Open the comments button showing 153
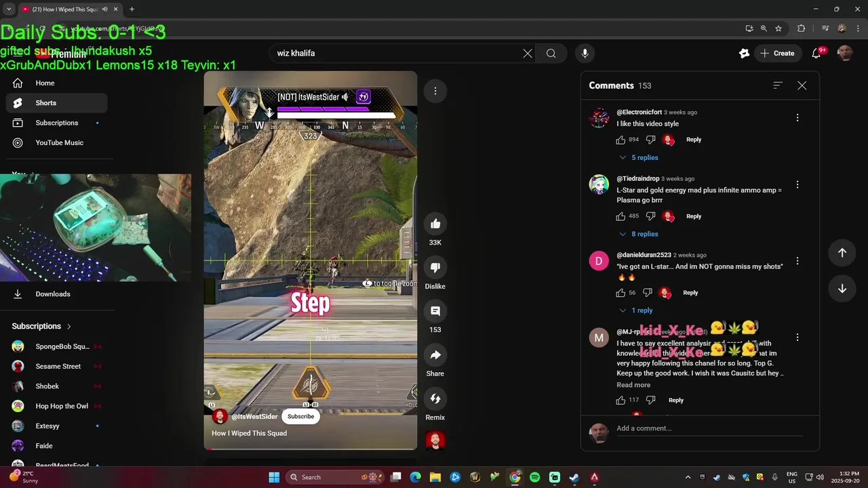 (x=435, y=311)
